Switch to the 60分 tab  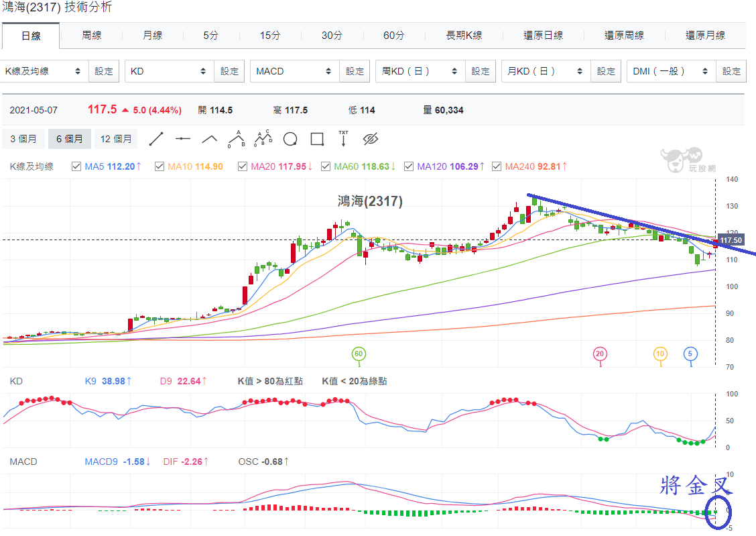click(394, 35)
